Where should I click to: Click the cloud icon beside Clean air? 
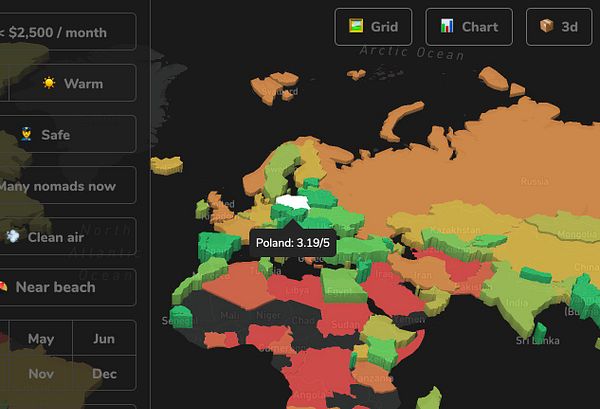click(12, 236)
